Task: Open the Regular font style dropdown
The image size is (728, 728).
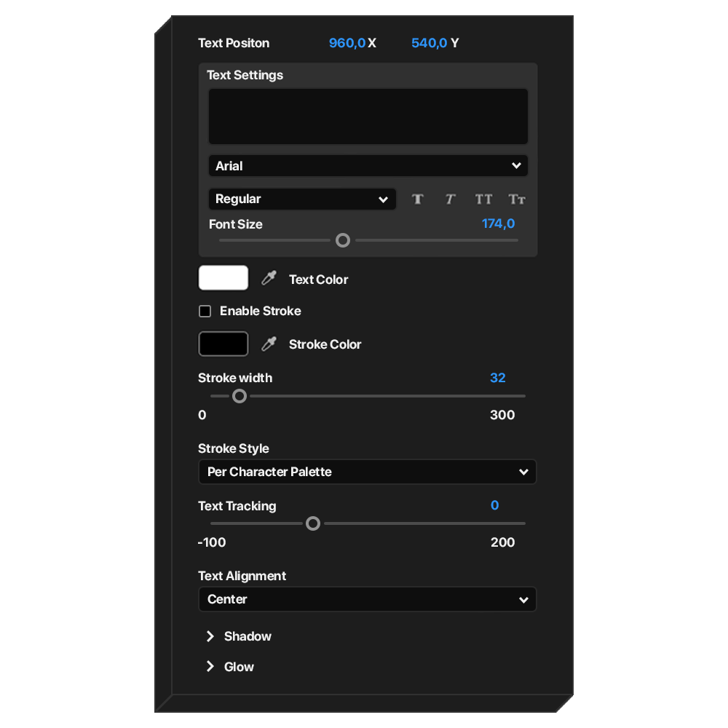Action: (x=302, y=199)
